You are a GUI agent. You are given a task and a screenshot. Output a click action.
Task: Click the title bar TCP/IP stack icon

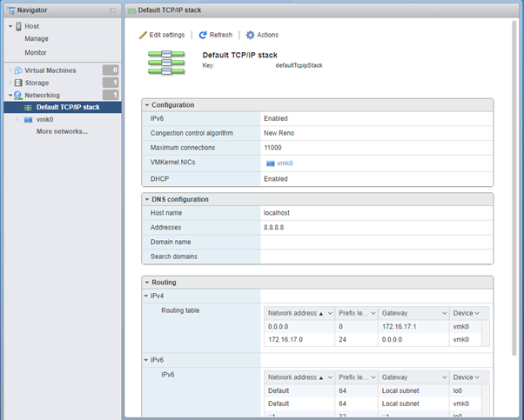coord(131,10)
